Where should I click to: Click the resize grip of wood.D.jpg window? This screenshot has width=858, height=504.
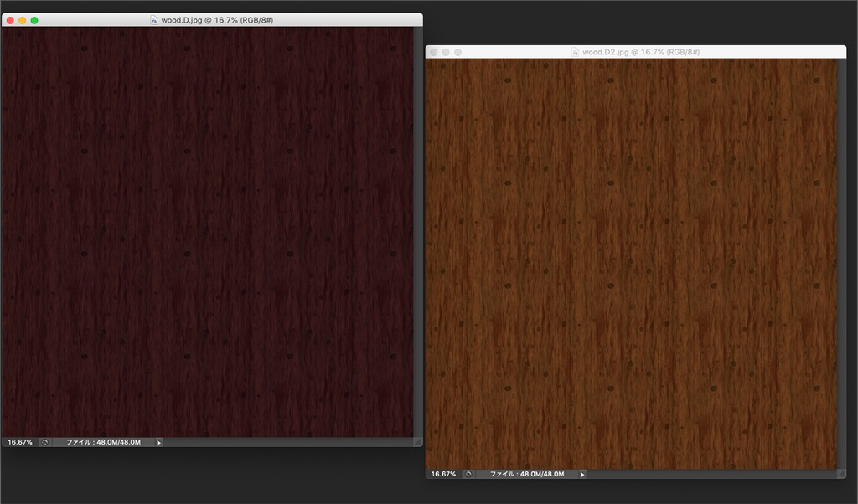coord(418,442)
